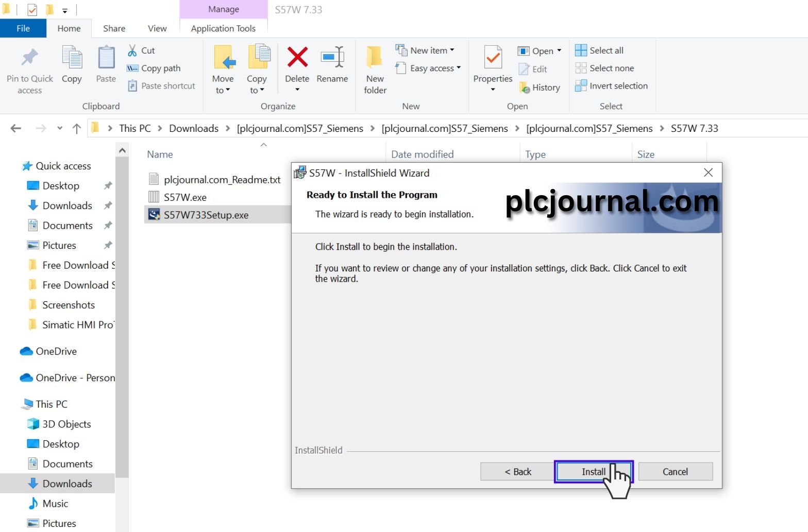Open 3D Objects folder
808x532 pixels.
pos(66,424)
